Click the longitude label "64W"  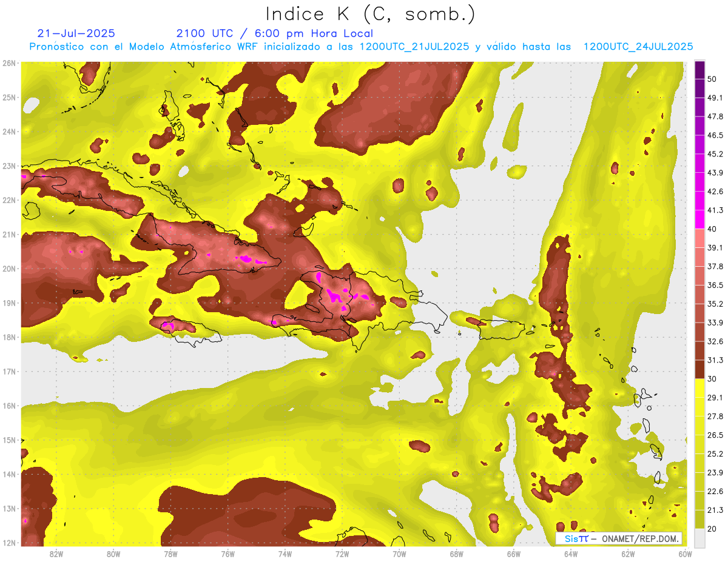coord(571,554)
